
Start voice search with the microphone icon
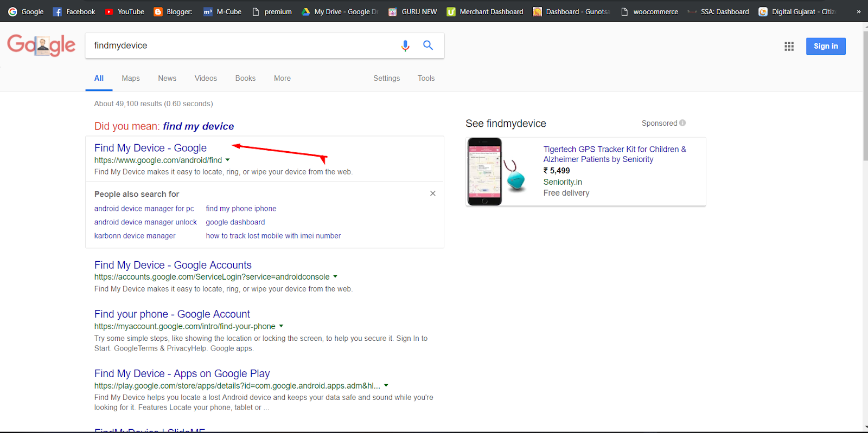[x=405, y=46]
